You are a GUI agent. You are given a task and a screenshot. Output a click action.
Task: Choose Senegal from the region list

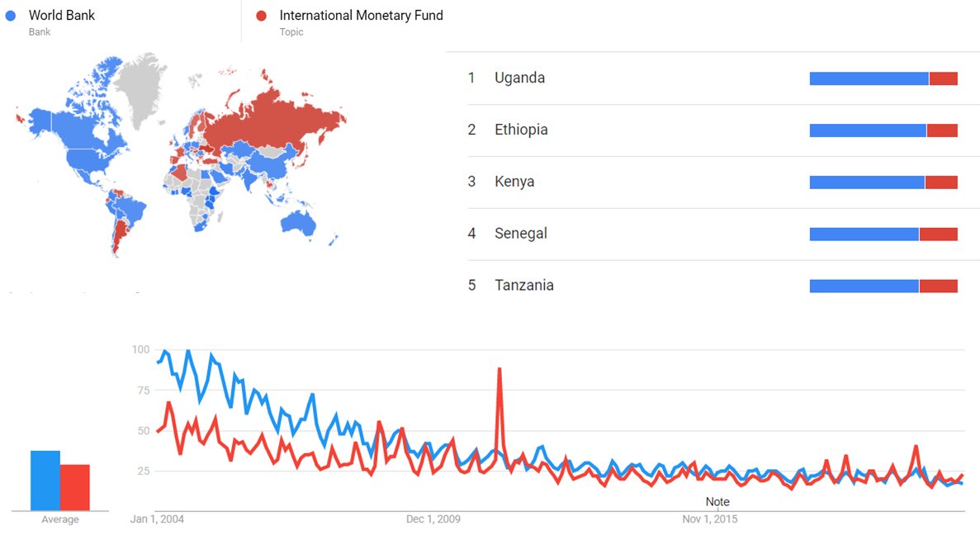[521, 234]
